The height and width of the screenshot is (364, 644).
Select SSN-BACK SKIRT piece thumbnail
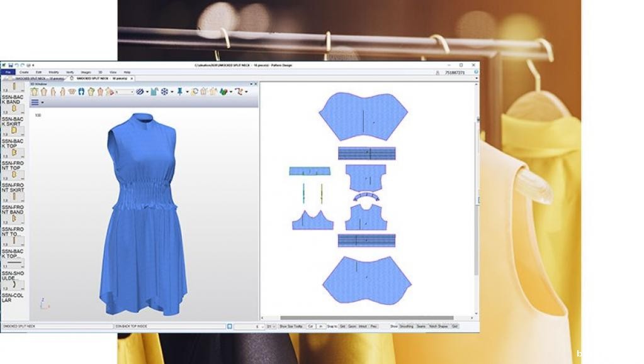[x=13, y=130]
